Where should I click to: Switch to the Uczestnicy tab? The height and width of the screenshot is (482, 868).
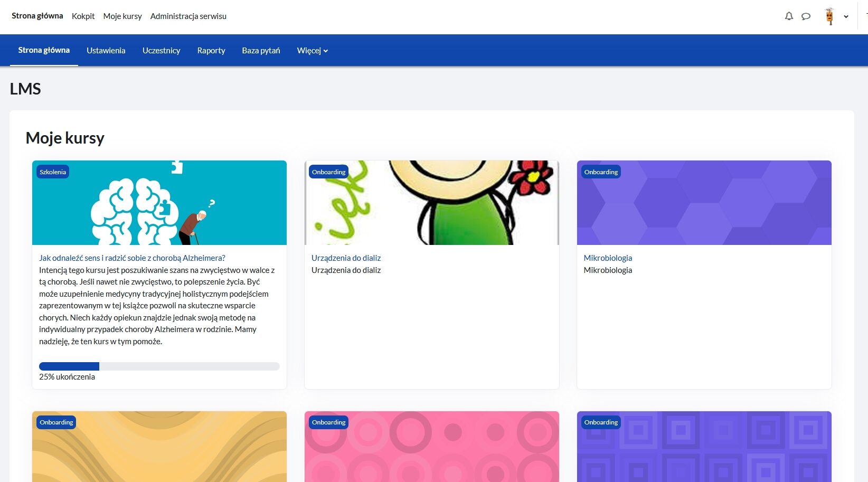[x=162, y=51]
